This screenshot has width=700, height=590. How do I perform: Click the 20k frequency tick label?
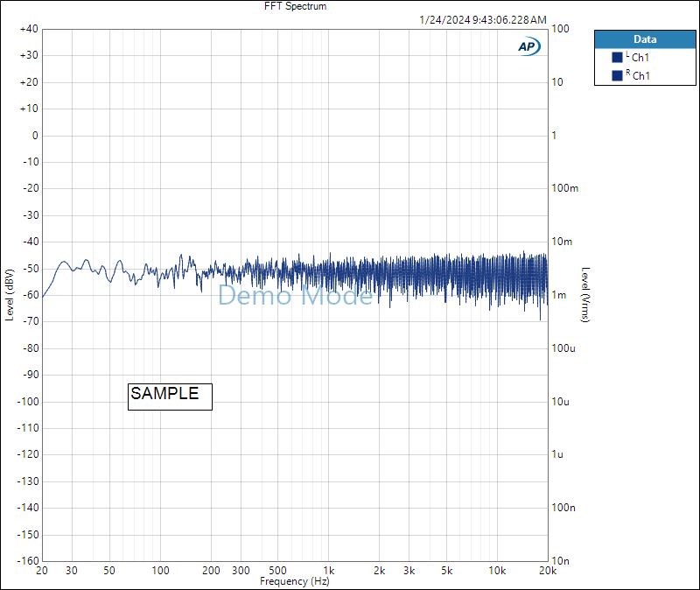548,571
